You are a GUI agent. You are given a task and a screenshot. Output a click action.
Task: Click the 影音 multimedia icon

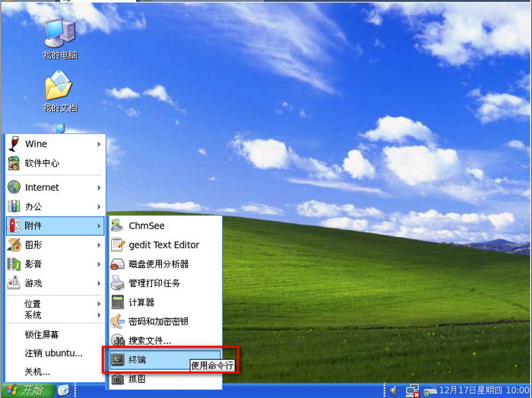(x=14, y=264)
